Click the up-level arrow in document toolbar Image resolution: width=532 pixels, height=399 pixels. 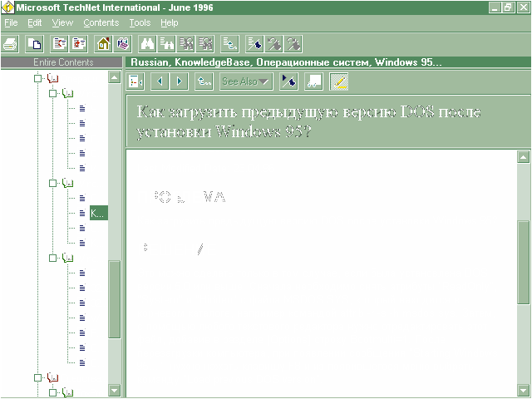tap(204, 81)
